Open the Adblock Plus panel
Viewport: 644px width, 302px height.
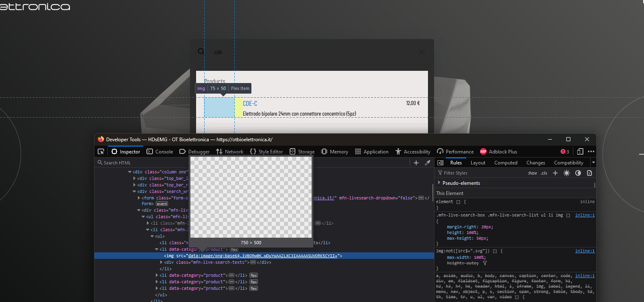tap(499, 151)
